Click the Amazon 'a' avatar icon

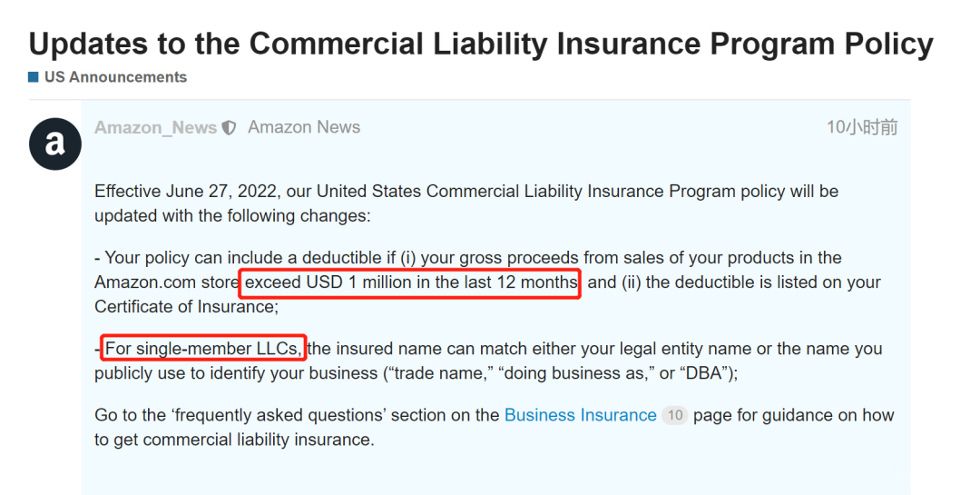tap(55, 144)
